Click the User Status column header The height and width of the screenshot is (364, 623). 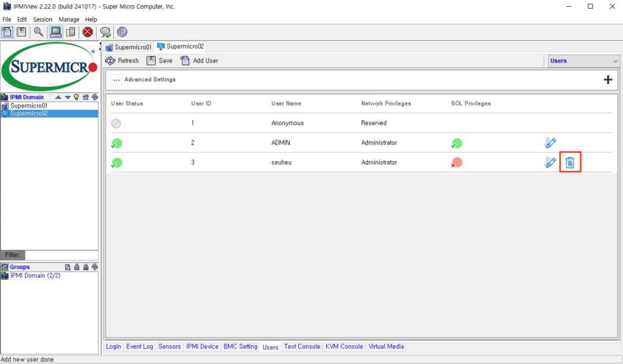(127, 103)
